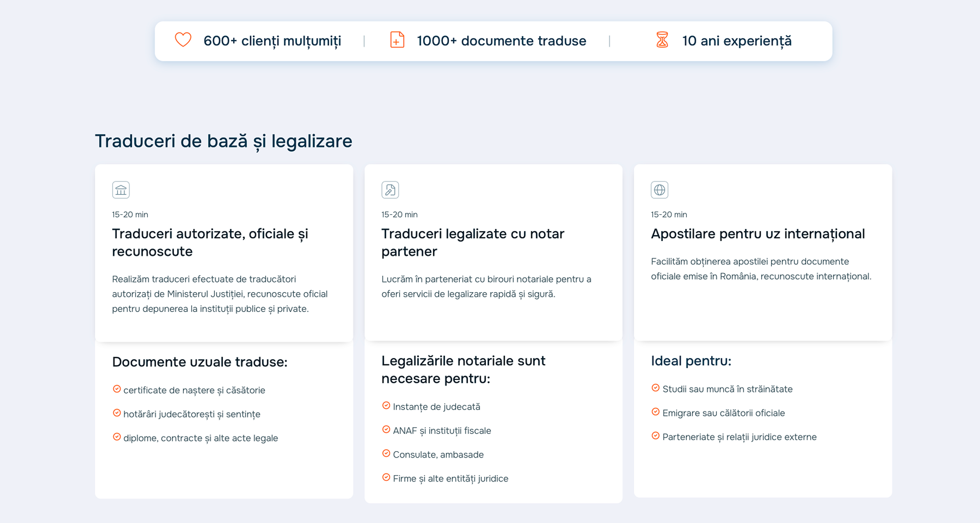
Task: Click the document-plus icon beside 1000+ documente traduse
Action: [x=397, y=40]
